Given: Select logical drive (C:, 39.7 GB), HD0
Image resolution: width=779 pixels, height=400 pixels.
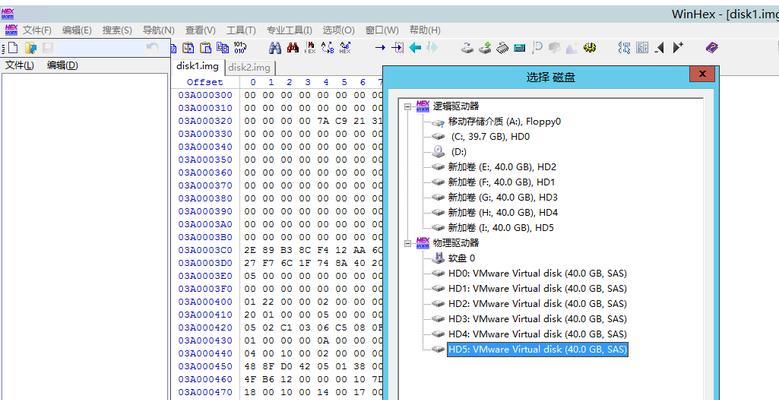Looking at the screenshot, I should [489, 136].
